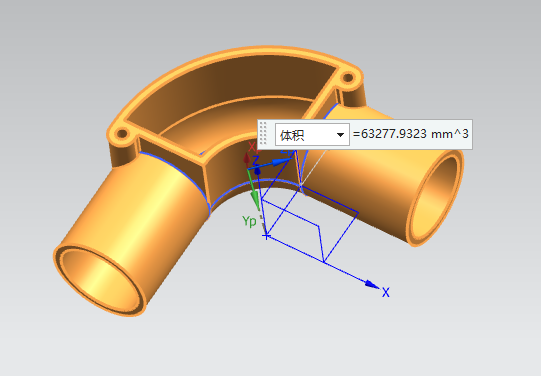The height and width of the screenshot is (376, 541).
Task: Select the volume value 63277.9323 mm^3 text
Action: coord(411,134)
